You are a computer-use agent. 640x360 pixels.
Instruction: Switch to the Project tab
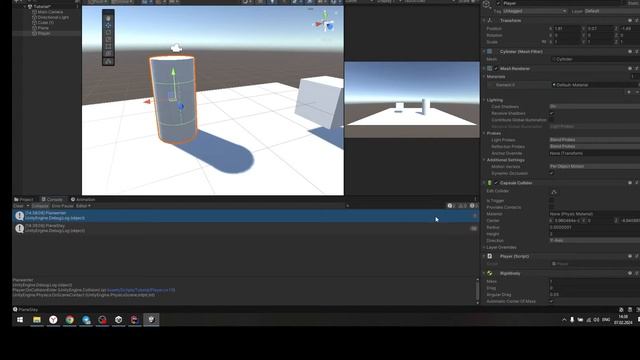coord(24,200)
